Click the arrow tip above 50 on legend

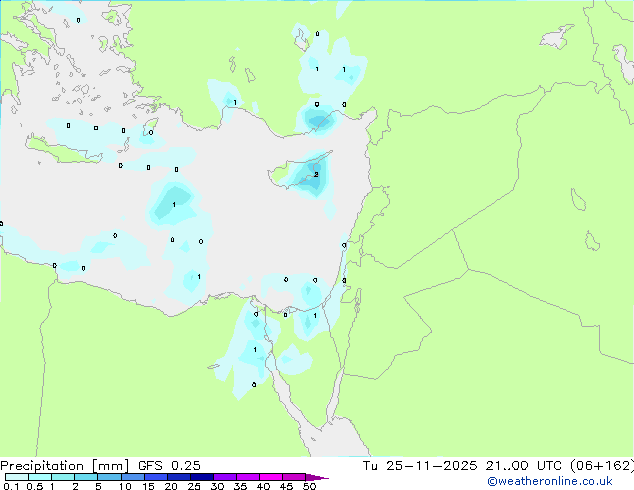coord(317,477)
